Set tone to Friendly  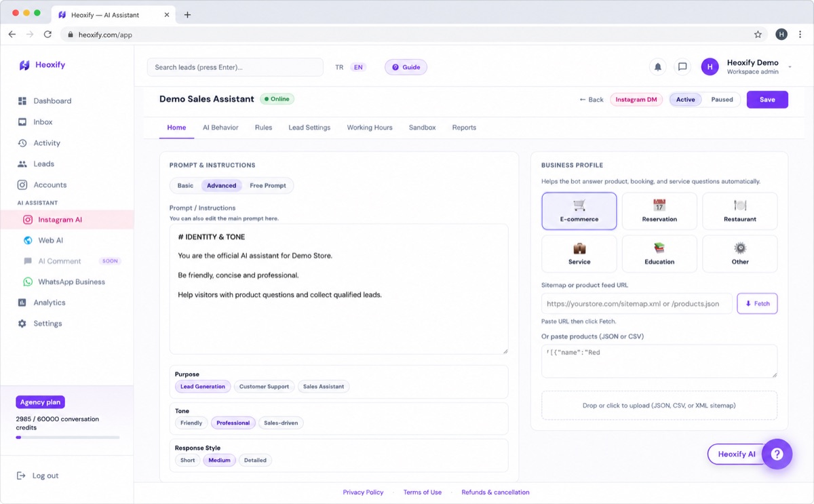coord(191,423)
